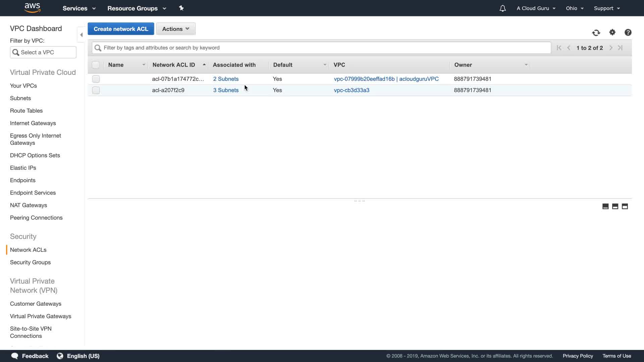644x362 pixels.
Task: Select checkbox for acl-a207f2c9 row
Action: pyautogui.click(x=96, y=90)
